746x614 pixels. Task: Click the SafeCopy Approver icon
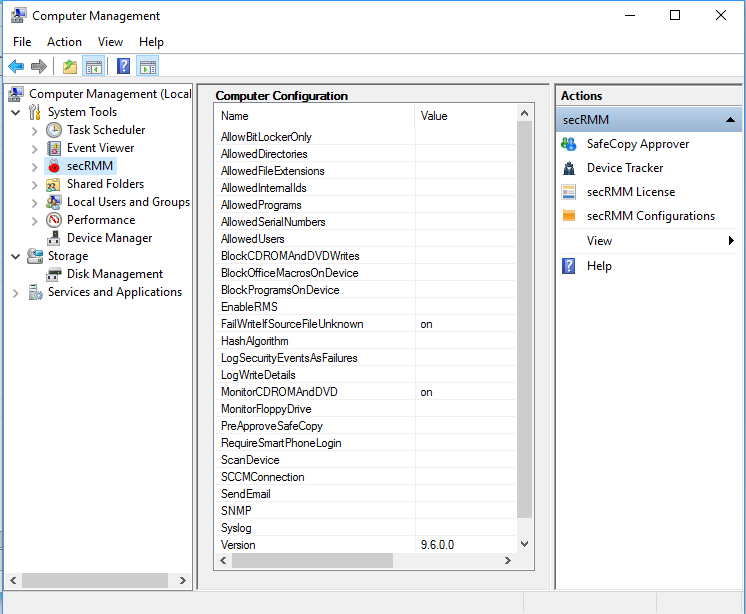point(569,144)
